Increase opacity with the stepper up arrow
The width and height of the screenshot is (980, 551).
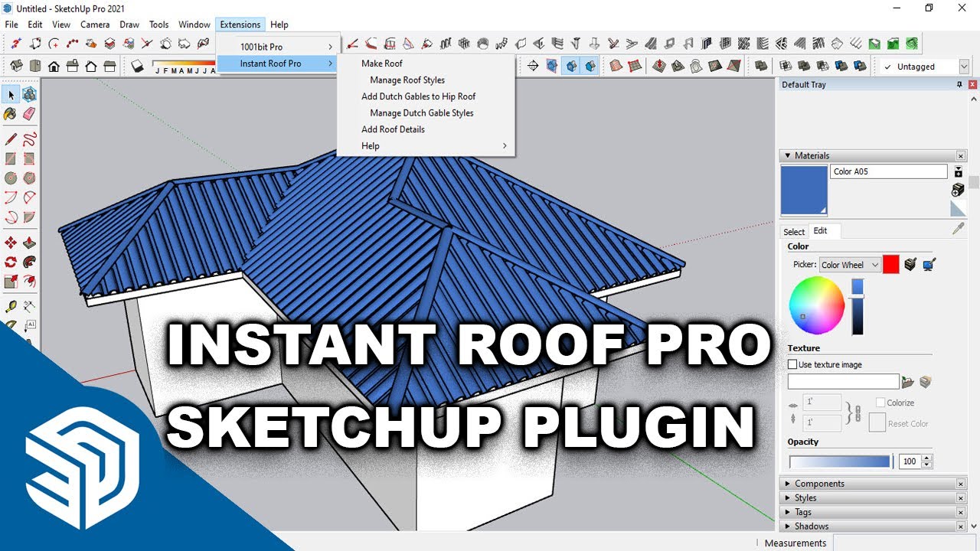coord(927,458)
